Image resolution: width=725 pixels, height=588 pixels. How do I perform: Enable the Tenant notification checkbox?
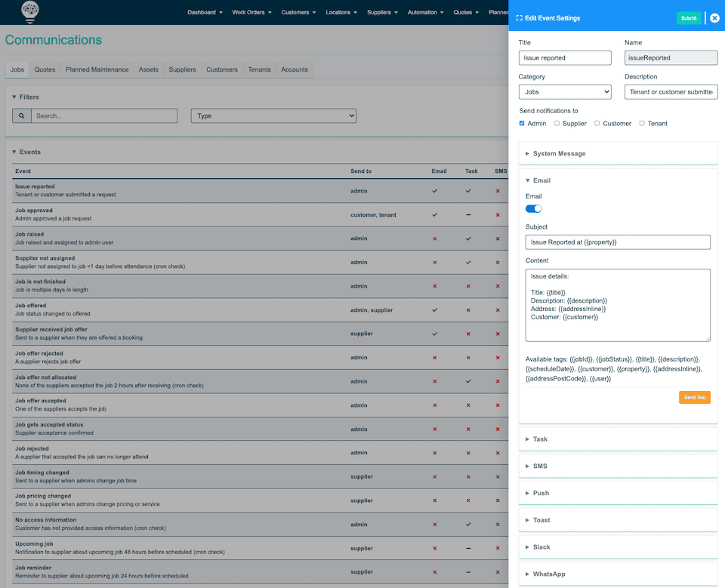641,123
